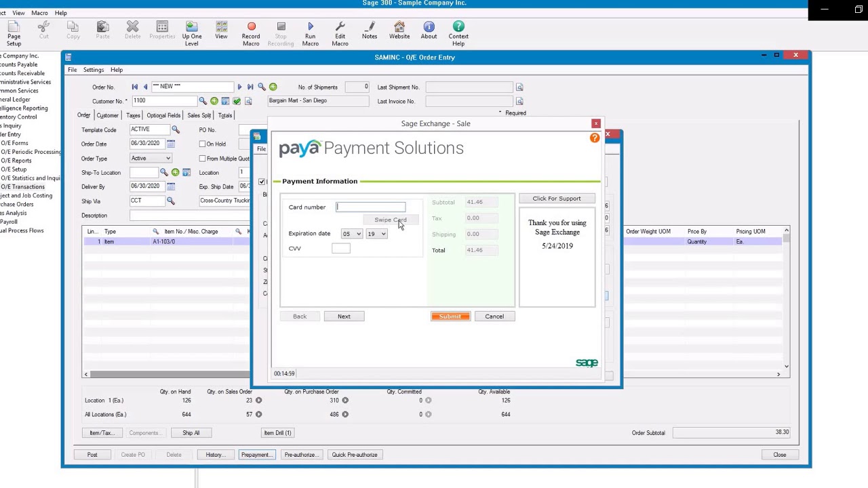Click Cancel in payment dialog
The height and width of the screenshot is (488, 868).
point(494,317)
